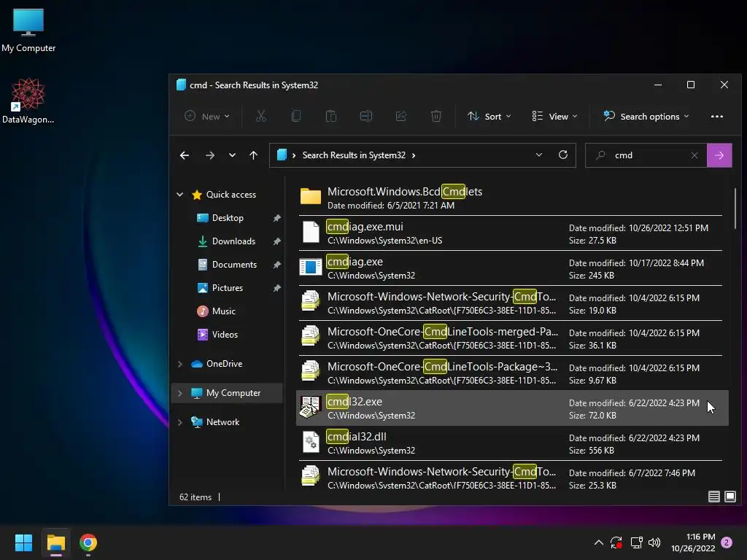Select Videos in the sidebar
The width and height of the screenshot is (747, 560).
coord(225,334)
